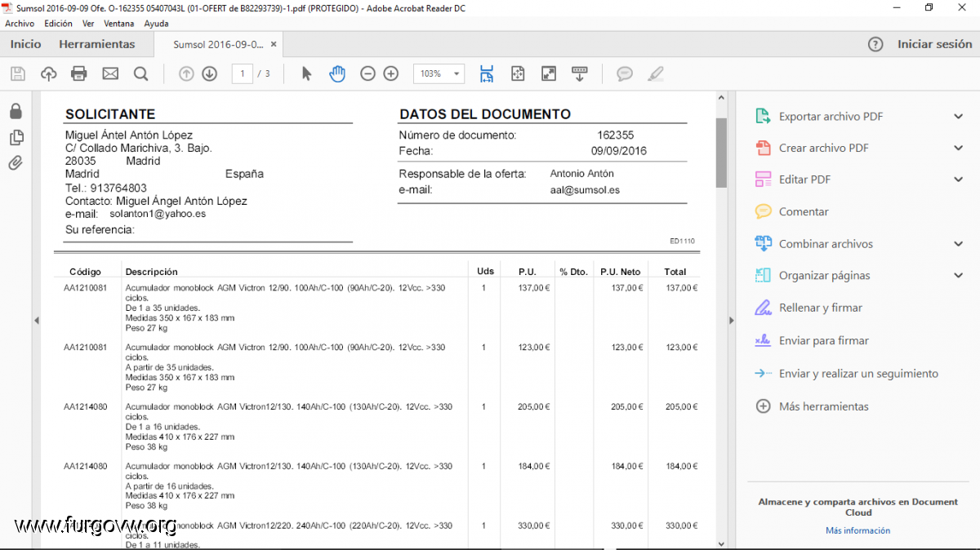Print the document with printer icon
Image resolution: width=980 pixels, height=550 pixels.
tap(79, 74)
